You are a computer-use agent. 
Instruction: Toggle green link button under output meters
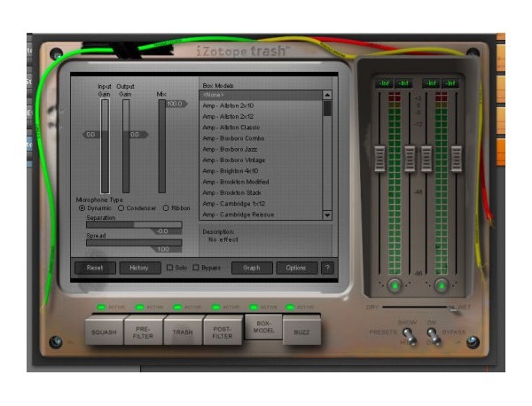click(442, 285)
